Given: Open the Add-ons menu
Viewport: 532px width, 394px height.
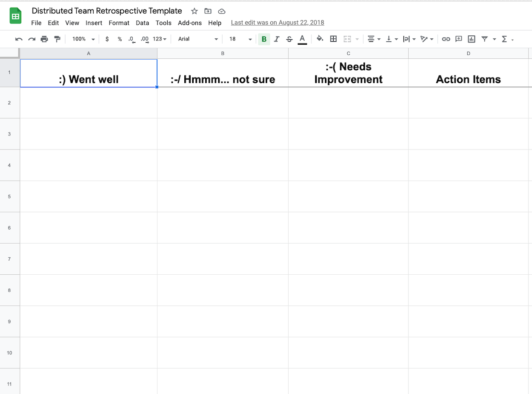Looking at the screenshot, I should click(x=190, y=23).
